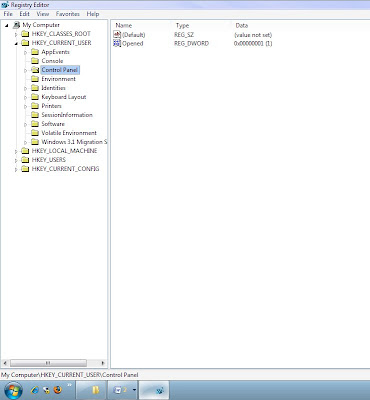The image size is (370, 400).
Task: Click the Console key folder icon
Action: pyautogui.click(x=35, y=61)
